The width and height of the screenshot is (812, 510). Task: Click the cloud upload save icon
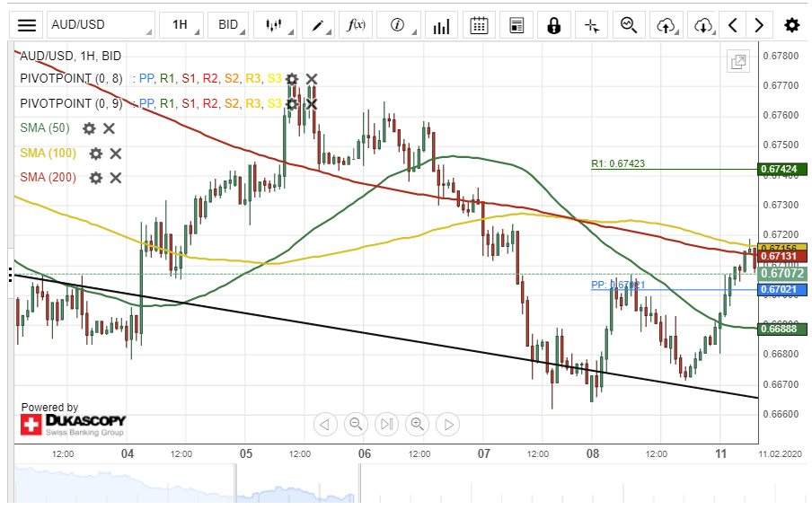click(x=666, y=25)
